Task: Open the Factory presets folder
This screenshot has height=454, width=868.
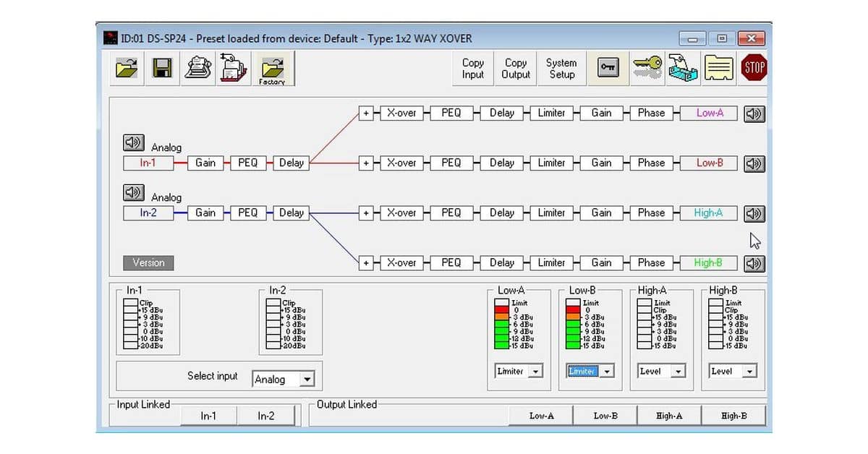Action: coord(272,69)
